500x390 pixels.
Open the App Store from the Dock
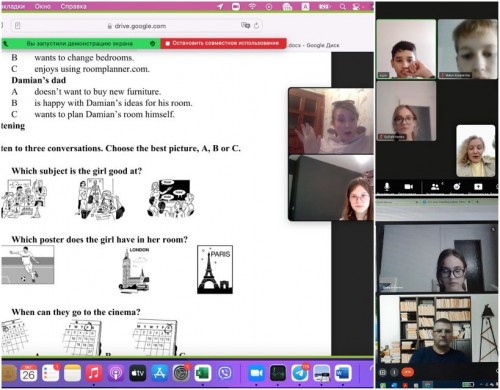[159, 373]
